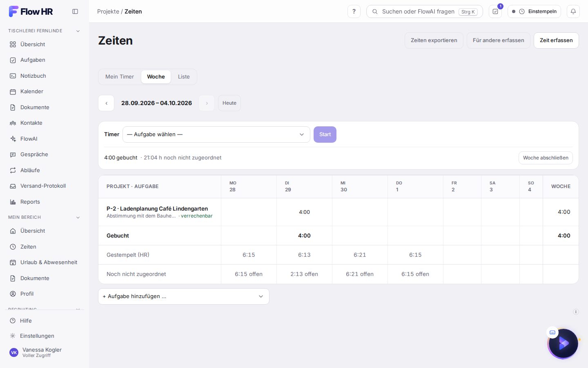Jump to the current week with Heute
Image resolution: width=588 pixels, height=368 pixels.
click(229, 103)
